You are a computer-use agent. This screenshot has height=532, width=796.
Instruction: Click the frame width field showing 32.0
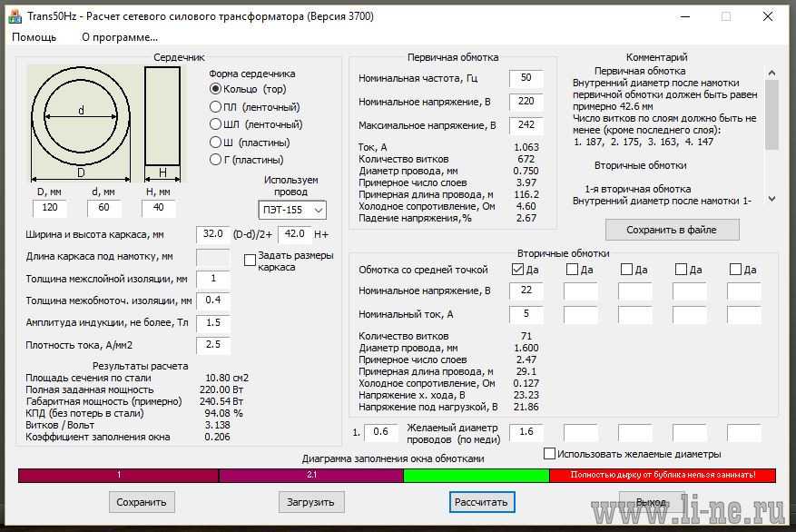pyautogui.click(x=213, y=234)
